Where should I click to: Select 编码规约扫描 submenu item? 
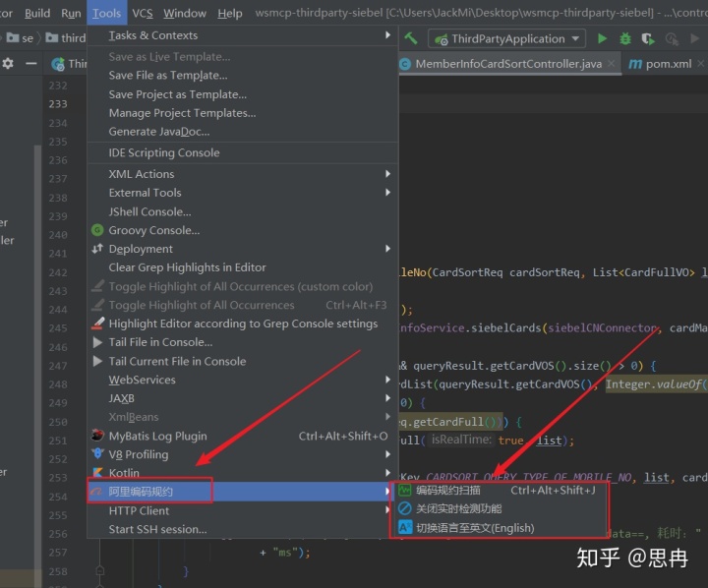click(500, 490)
